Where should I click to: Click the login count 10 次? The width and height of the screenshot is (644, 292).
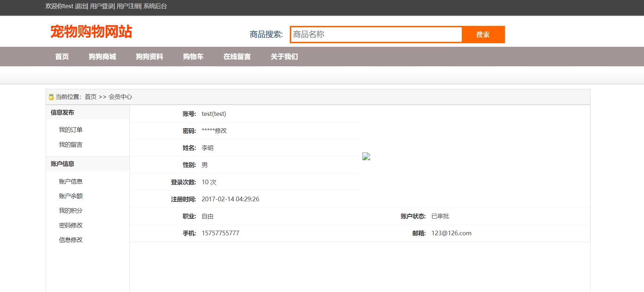(x=209, y=182)
